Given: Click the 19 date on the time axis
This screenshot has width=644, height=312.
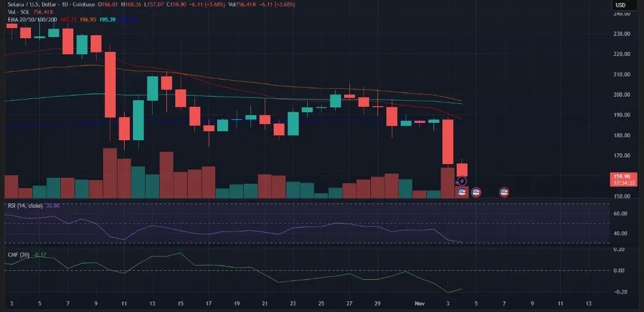Looking at the screenshot, I should point(237,304).
